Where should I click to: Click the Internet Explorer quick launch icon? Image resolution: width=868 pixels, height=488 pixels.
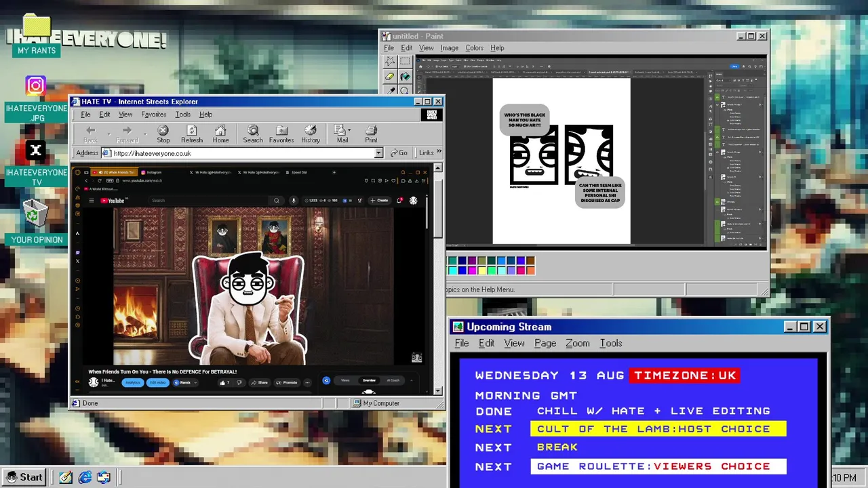(x=85, y=477)
